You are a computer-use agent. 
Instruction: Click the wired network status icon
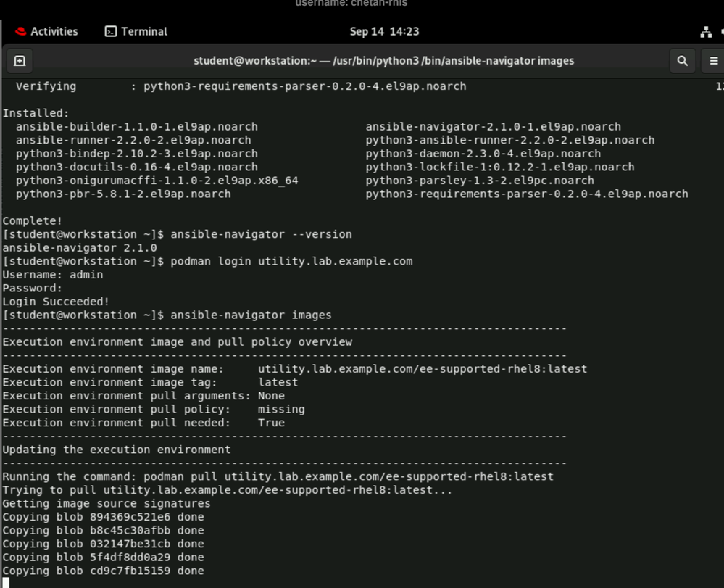click(x=706, y=32)
